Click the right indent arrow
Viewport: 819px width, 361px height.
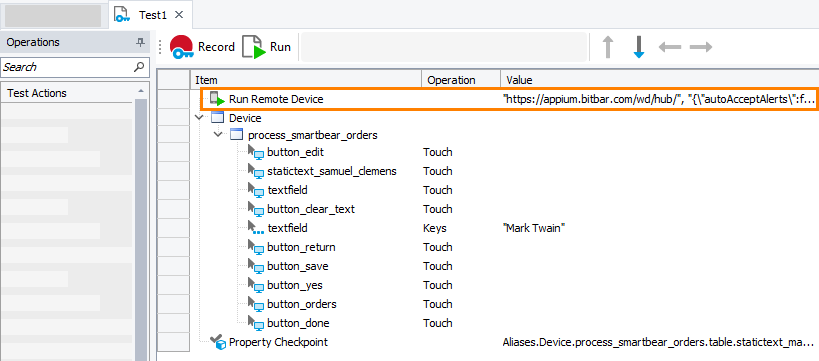click(x=701, y=47)
